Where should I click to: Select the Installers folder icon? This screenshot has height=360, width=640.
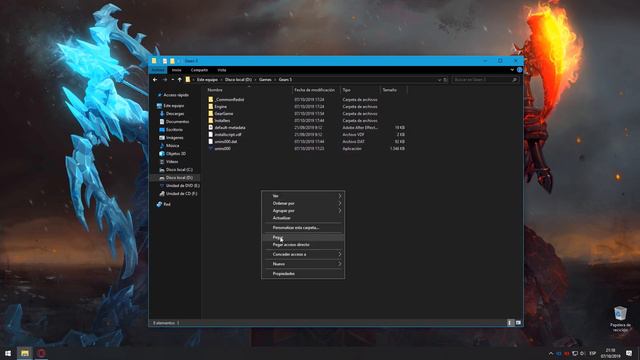(x=211, y=121)
